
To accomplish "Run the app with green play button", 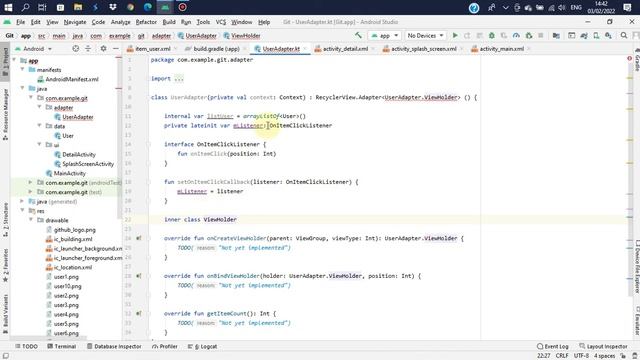I will pos(455,36).
